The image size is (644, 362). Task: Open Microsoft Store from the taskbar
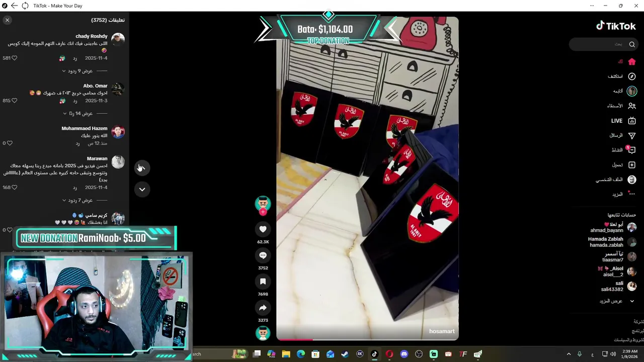[x=315, y=354]
